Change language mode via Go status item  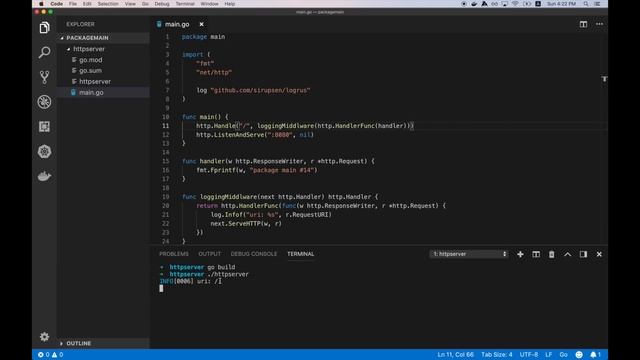[x=563, y=355]
